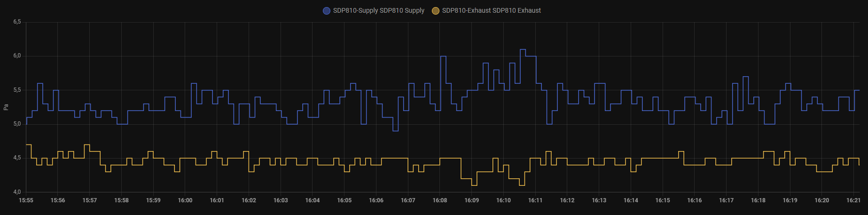Toggle the SDP810 Exhaust series legend

(486, 10)
